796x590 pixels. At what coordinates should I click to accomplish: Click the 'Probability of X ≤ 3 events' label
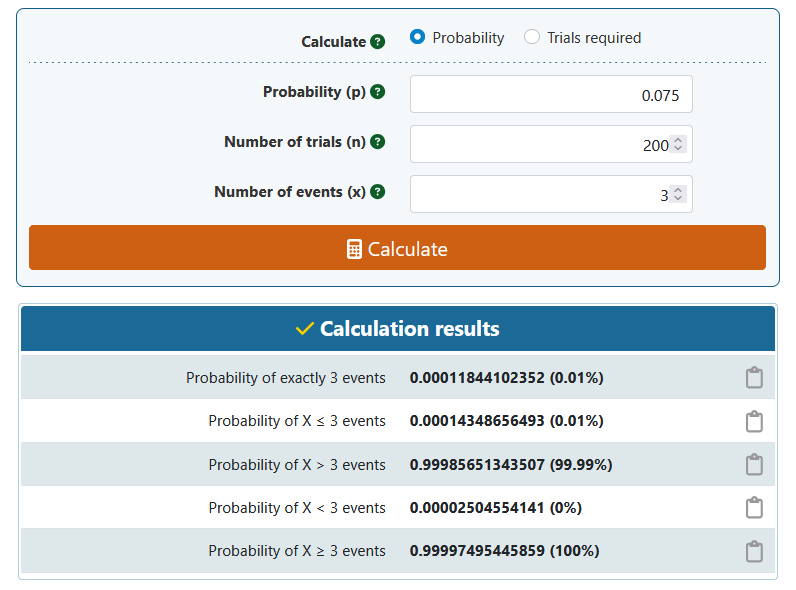pyautogui.click(x=297, y=421)
